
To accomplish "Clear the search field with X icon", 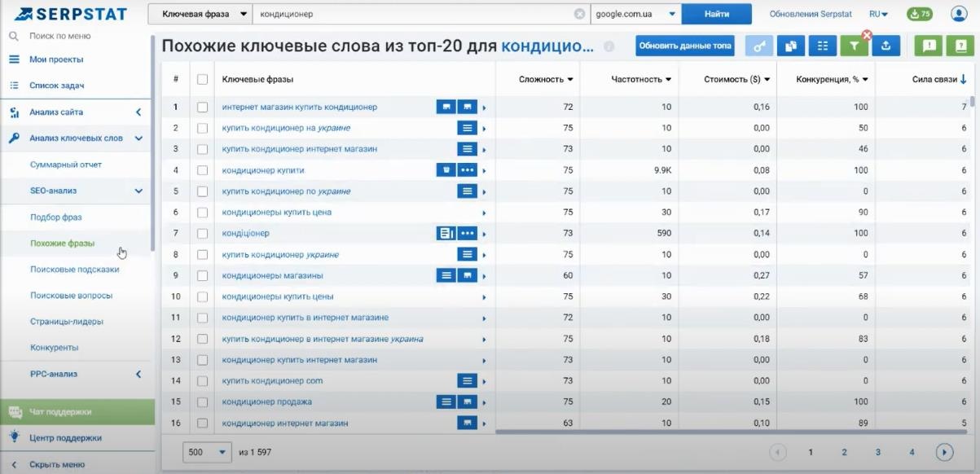I will [579, 14].
